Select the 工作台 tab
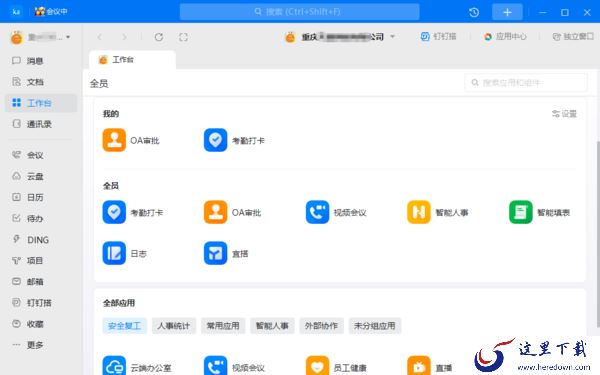The width and height of the screenshot is (600, 375). [x=132, y=60]
